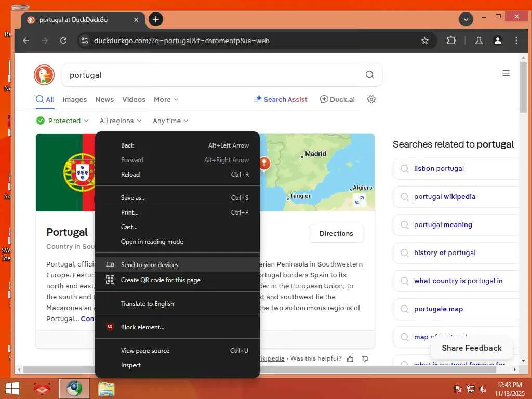Click the Search Assist button

[x=280, y=99]
